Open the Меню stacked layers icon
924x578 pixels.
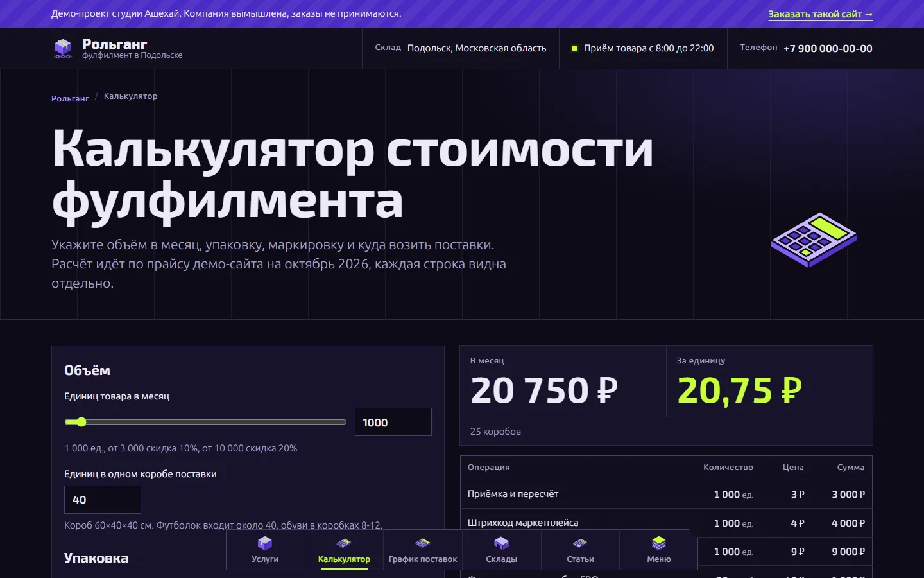[659, 543]
